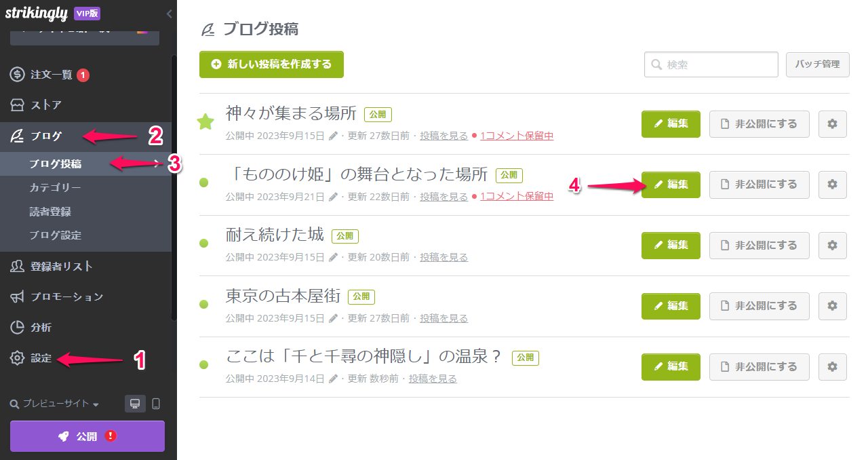Viewport: 868px width, 460px height.
Task: Click pencil date-edit icon on 東京の古本屋街 post
Action: pyautogui.click(x=333, y=318)
